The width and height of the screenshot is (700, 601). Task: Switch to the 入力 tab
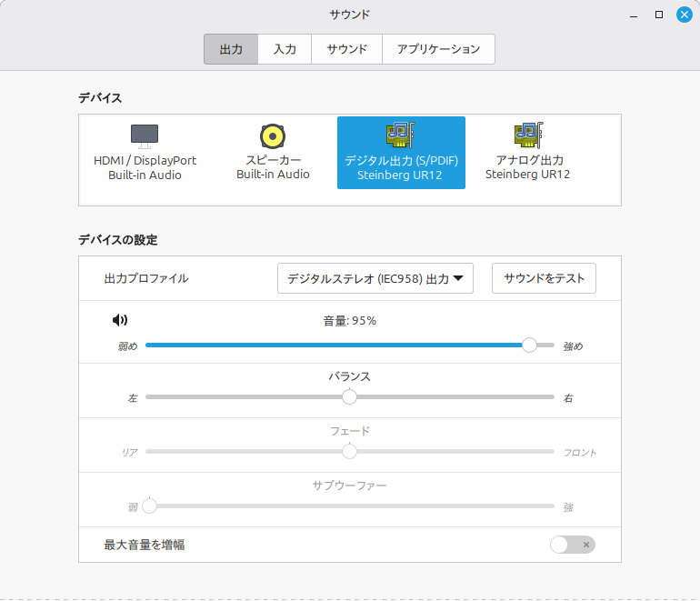click(x=285, y=49)
